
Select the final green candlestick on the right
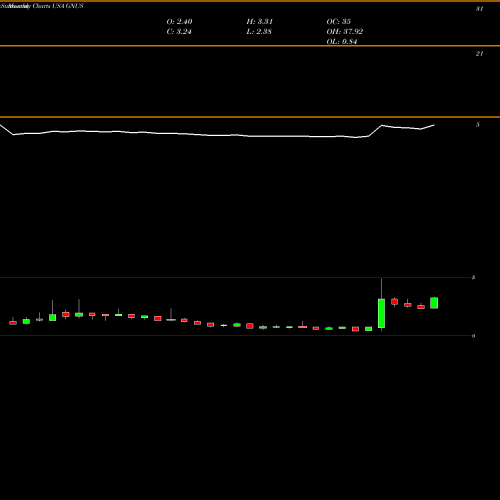(x=434, y=303)
